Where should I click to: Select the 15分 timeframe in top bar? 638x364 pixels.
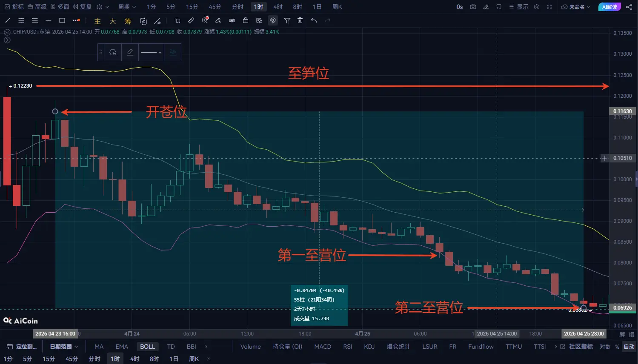click(x=192, y=7)
